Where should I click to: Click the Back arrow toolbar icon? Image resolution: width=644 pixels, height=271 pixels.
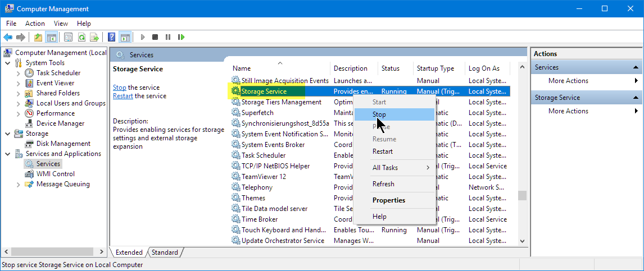8,37
